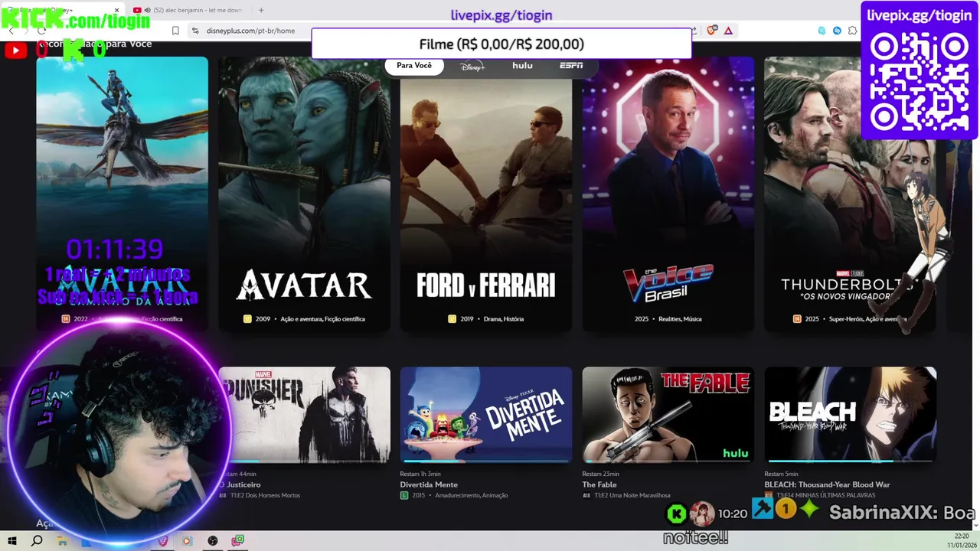Bookmark this page with the bookmark icon

(175, 31)
